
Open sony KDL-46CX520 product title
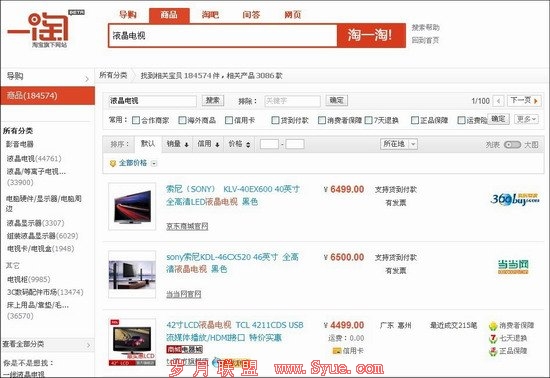[232, 263]
